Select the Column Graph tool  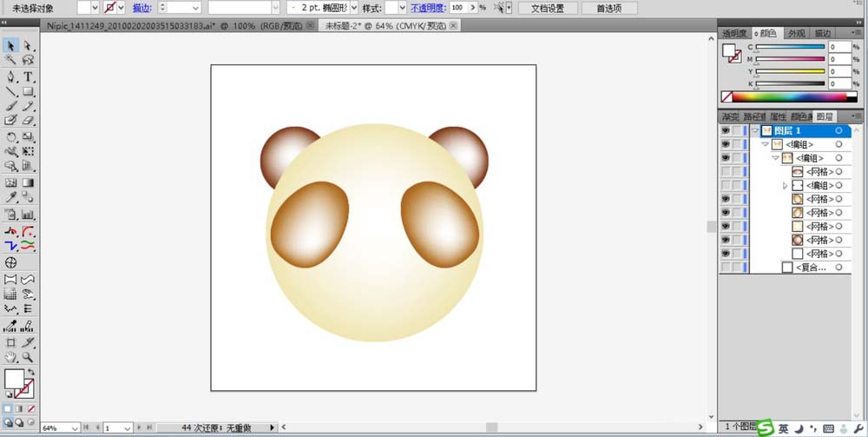[x=29, y=215]
